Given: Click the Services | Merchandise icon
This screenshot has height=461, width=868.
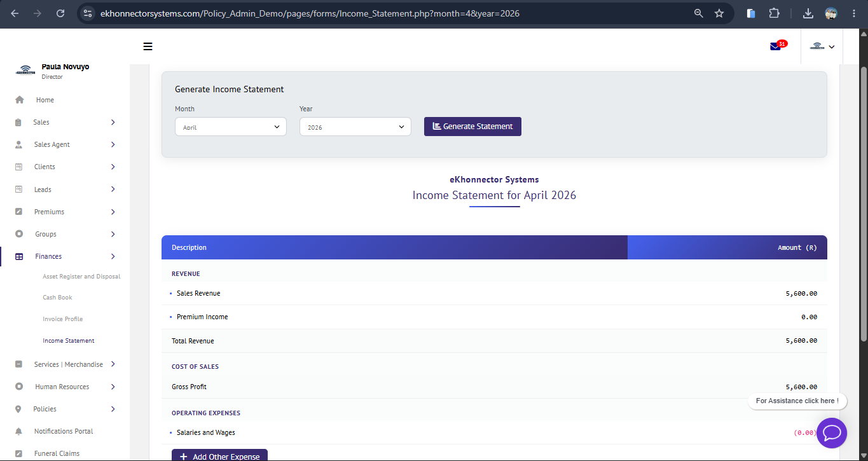Looking at the screenshot, I should (19, 364).
